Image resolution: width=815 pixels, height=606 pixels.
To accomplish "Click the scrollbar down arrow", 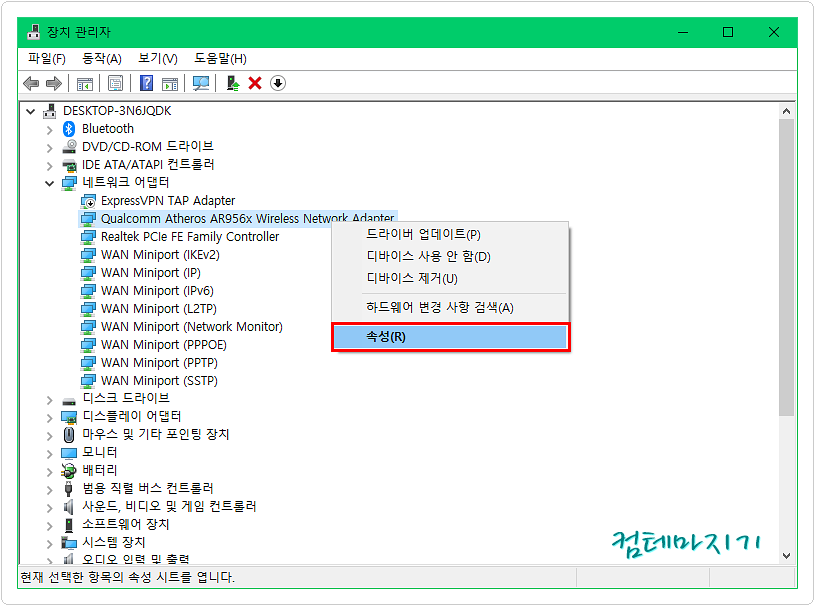I will point(786,556).
